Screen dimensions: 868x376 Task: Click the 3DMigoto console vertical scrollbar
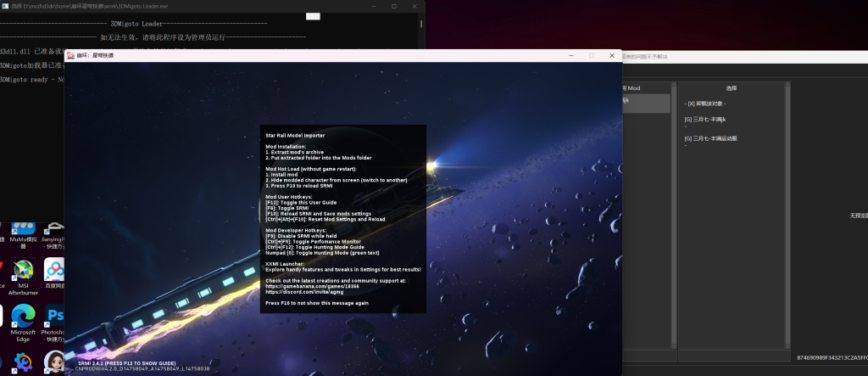(x=421, y=24)
